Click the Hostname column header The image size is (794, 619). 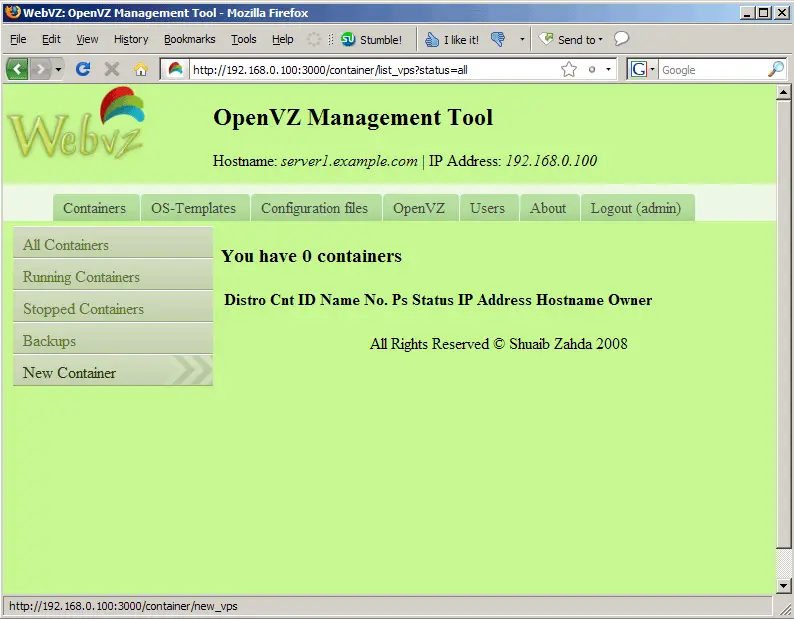570,300
